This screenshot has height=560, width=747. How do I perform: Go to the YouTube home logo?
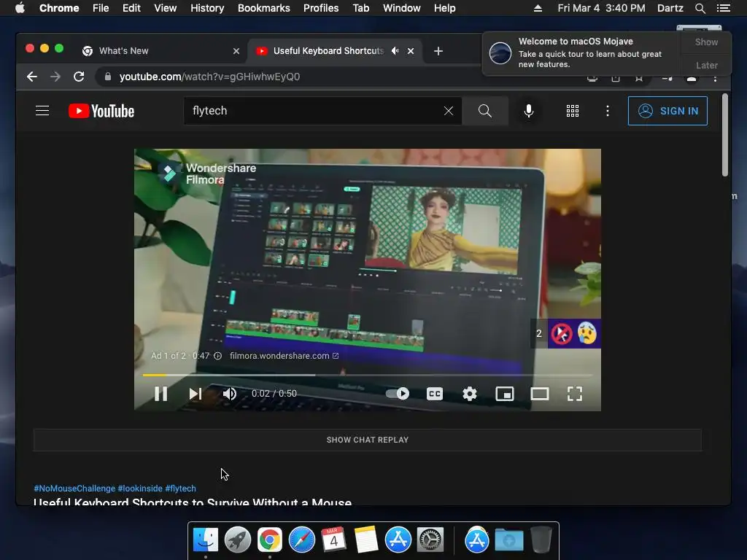click(x=101, y=111)
